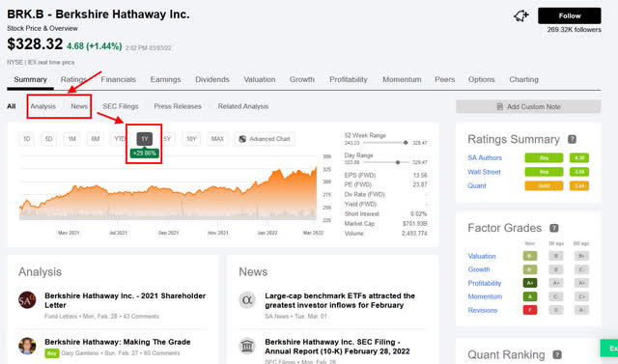The width and height of the screenshot is (618, 364).
Task: Click the Factor Grades help icon
Action: [x=553, y=228]
